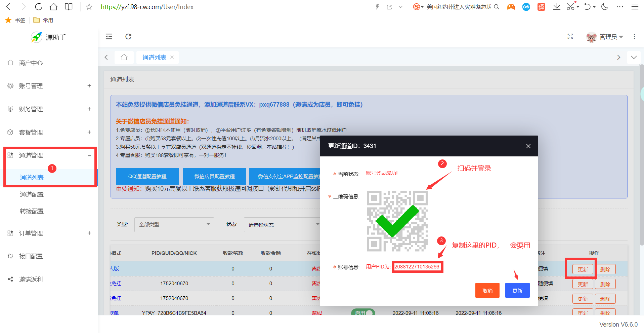This screenshot has width=644, height=333.
Task: Click the browser forward arrow
Action: point(23,7)
